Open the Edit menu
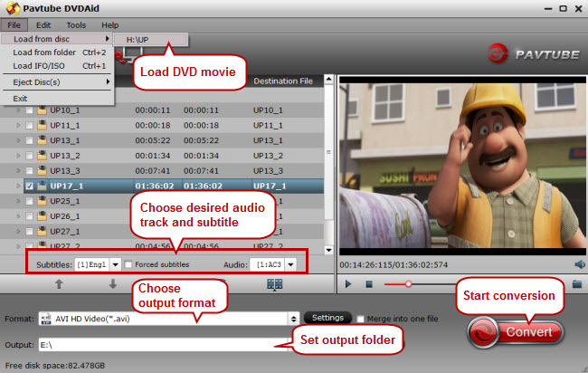Image resolution: width=588 pixels, height=373 pixels. click(x=43, y=25)
